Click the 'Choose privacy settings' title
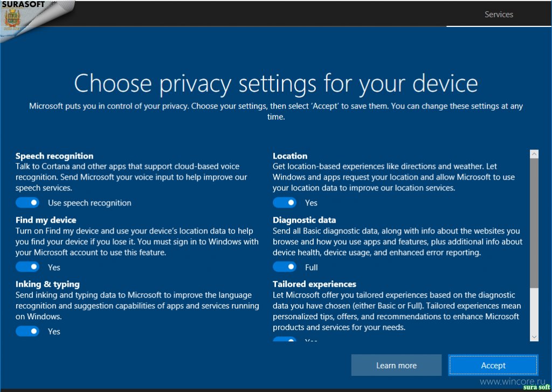The height and width of the screenshot is (392, 552). [275, 84]
